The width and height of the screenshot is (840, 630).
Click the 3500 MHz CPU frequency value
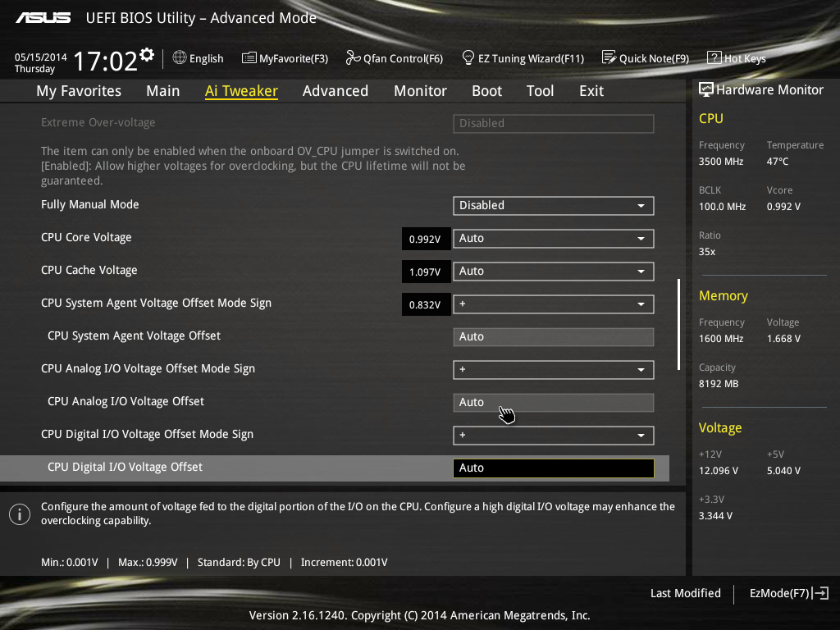tap(720, 162)
